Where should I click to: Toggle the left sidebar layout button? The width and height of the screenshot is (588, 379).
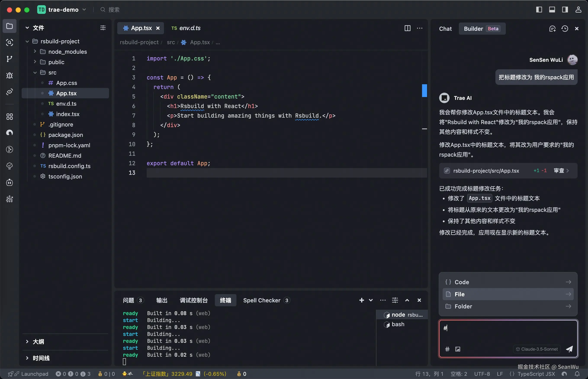(539, 10)
